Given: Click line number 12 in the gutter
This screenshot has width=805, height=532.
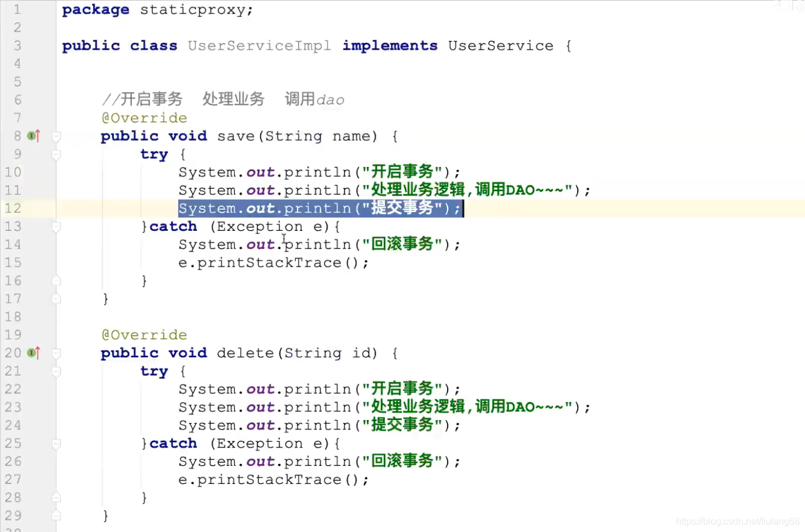Looking at the screenshot, I should click(x=13, y=208).
